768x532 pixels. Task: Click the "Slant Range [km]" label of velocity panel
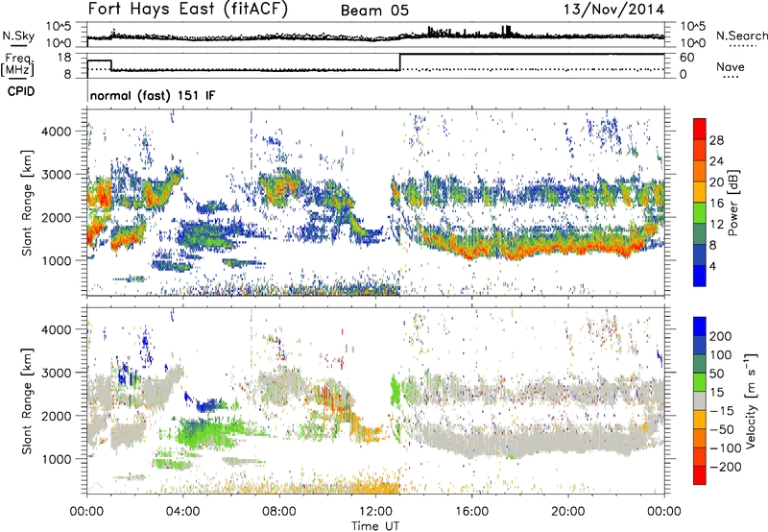27,400
